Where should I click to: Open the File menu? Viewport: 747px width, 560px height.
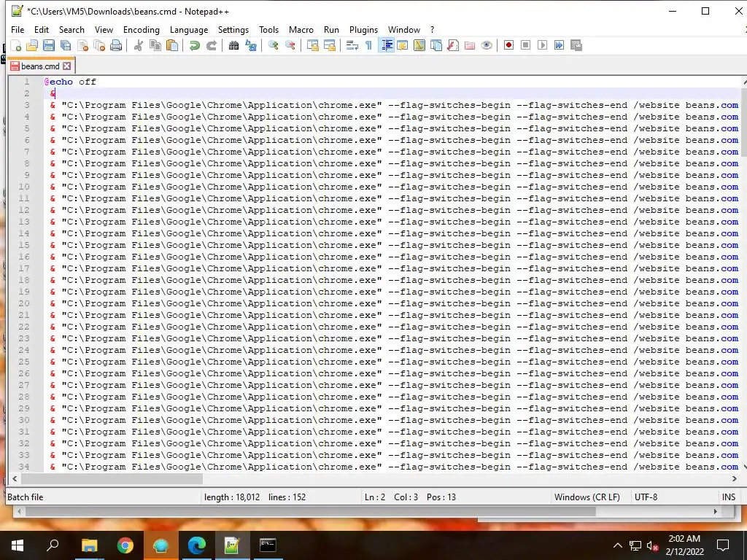(x=18, y=29)
